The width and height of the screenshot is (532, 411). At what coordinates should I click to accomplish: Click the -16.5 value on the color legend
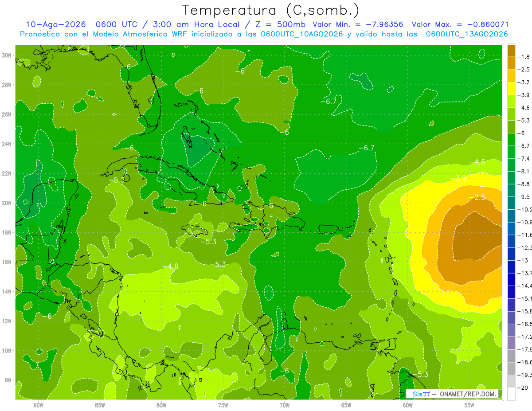point(525,324)
